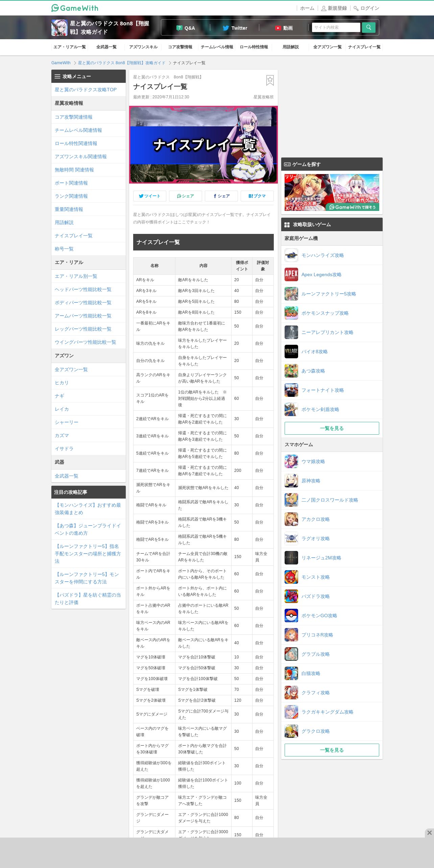Click the bookmark star icon beside the article title
Screen dimensions: 434x868
[x=270, y=80]
